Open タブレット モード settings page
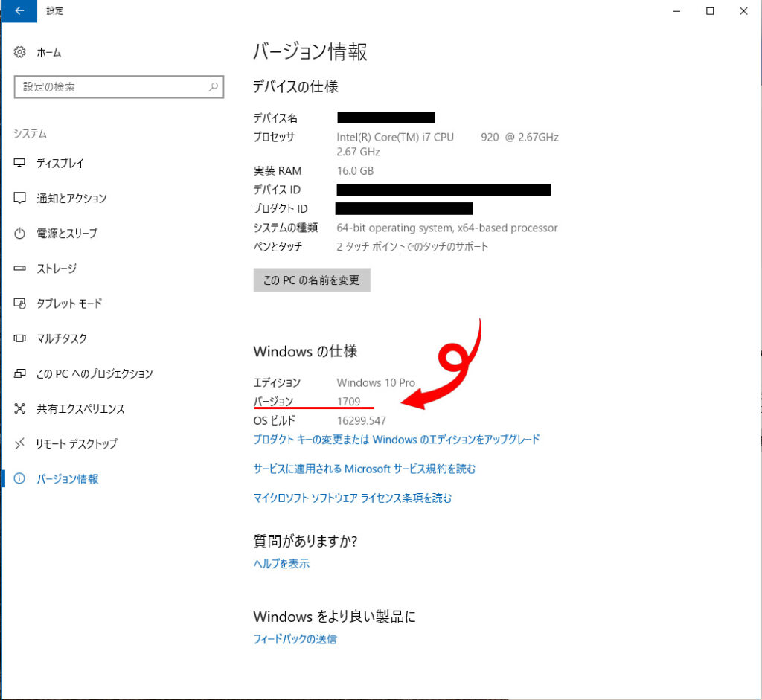Image resolution: width=762 pixels, height=700 pixels. coord(69,304)
